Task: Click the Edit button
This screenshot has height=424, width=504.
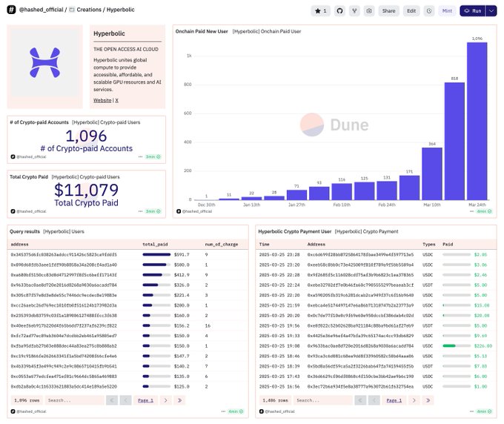Action: tap(411, 11)
